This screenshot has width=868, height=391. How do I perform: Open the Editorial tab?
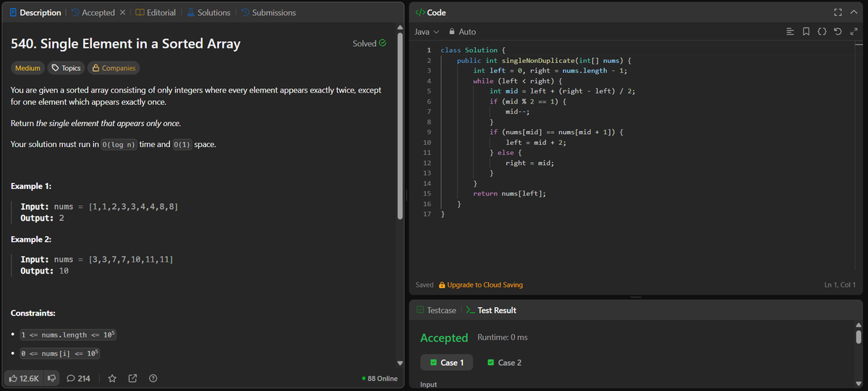(x=156, y=12)
